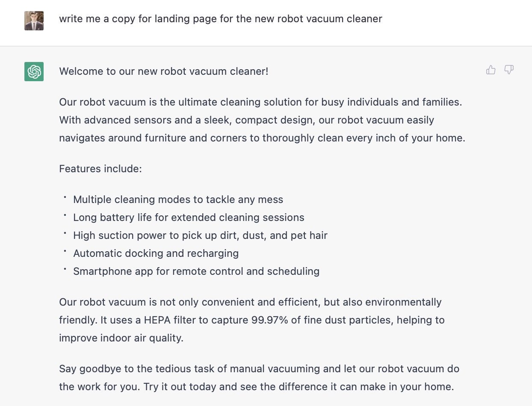
Task: Click the "Welcome to our new robot vacuum cleaner!" line
Action: click(164, 71)
